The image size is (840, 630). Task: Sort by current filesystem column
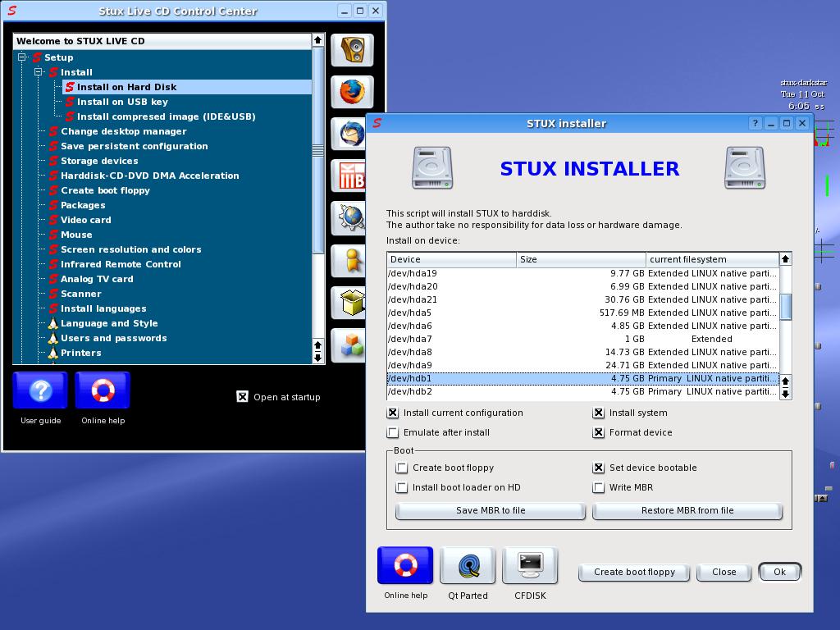713,259
